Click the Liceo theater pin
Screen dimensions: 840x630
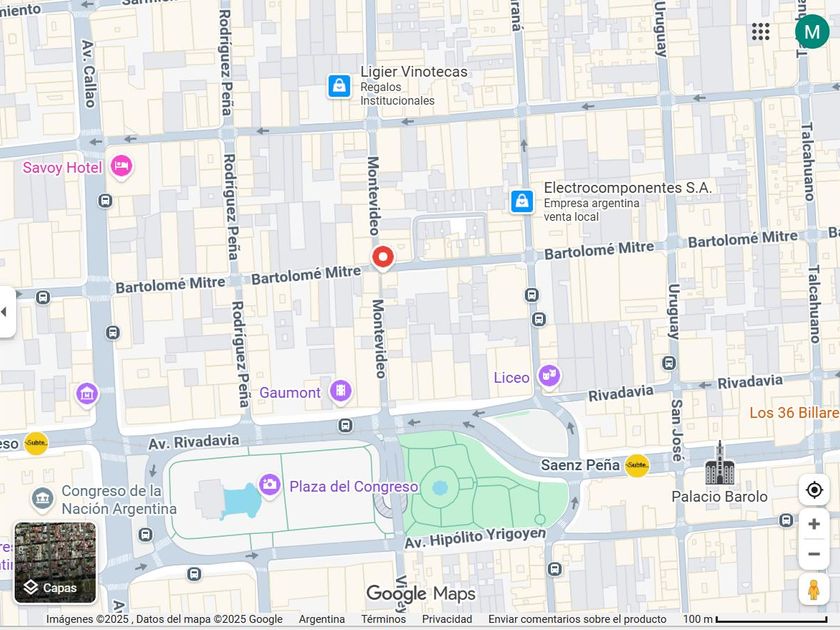pos(549,375)
